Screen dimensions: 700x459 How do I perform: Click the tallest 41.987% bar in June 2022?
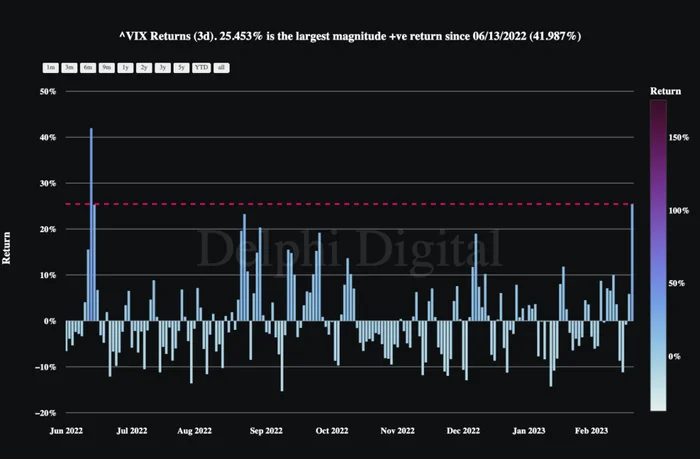(x=92, y=224)
